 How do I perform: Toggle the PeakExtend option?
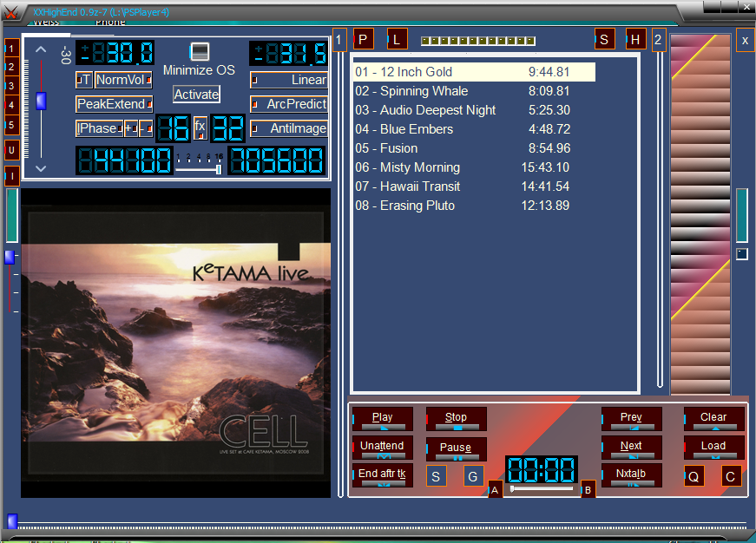[x=115, y=104]
